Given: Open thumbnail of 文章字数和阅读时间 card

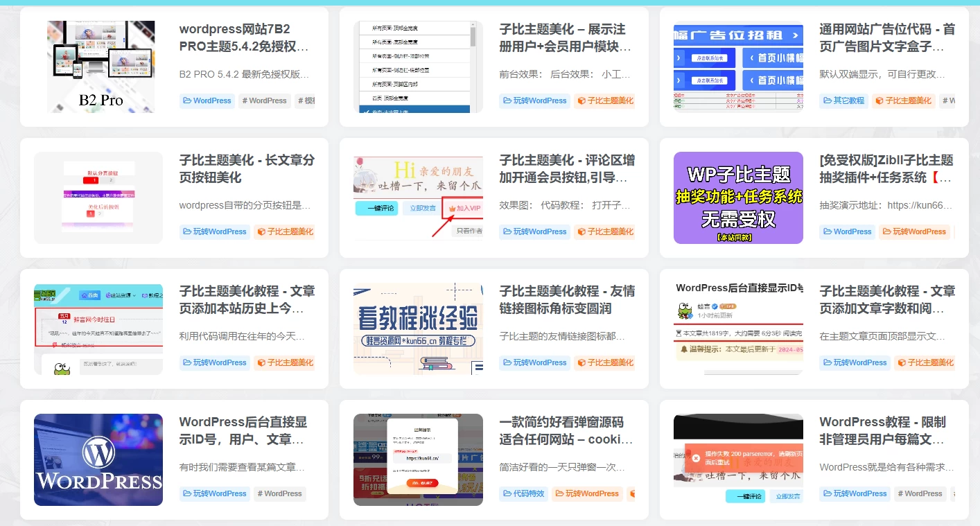Looking at the screenshot, I should click(738, 328).
